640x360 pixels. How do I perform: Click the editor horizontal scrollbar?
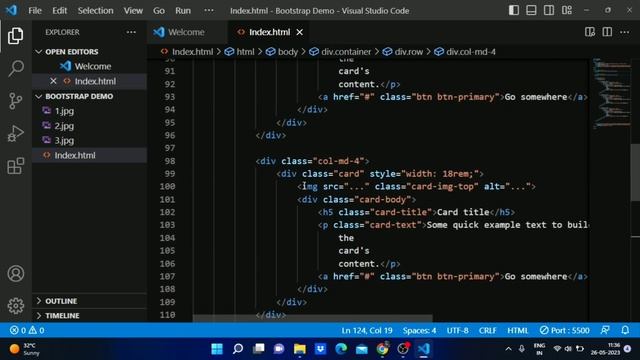point(312,318)
